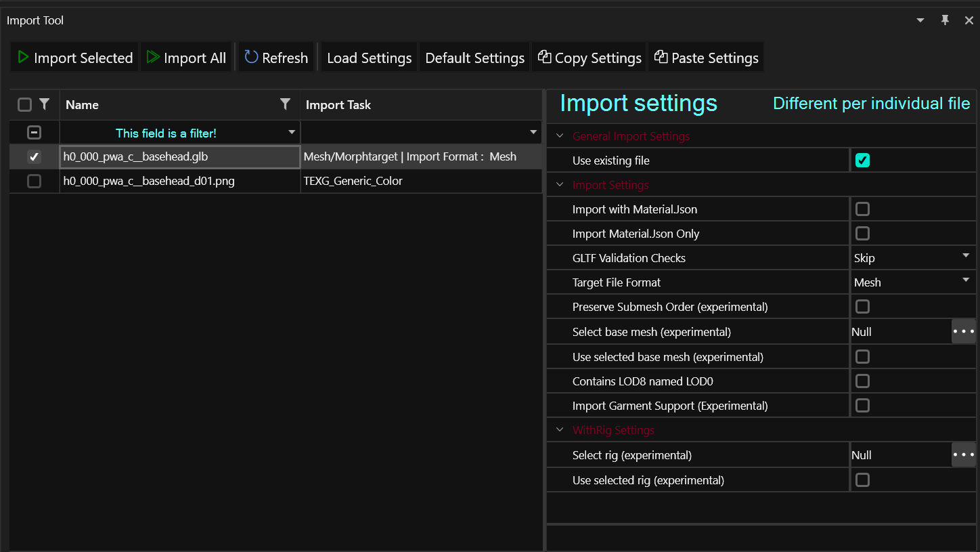Click the Import Task column header

[338, 105]
